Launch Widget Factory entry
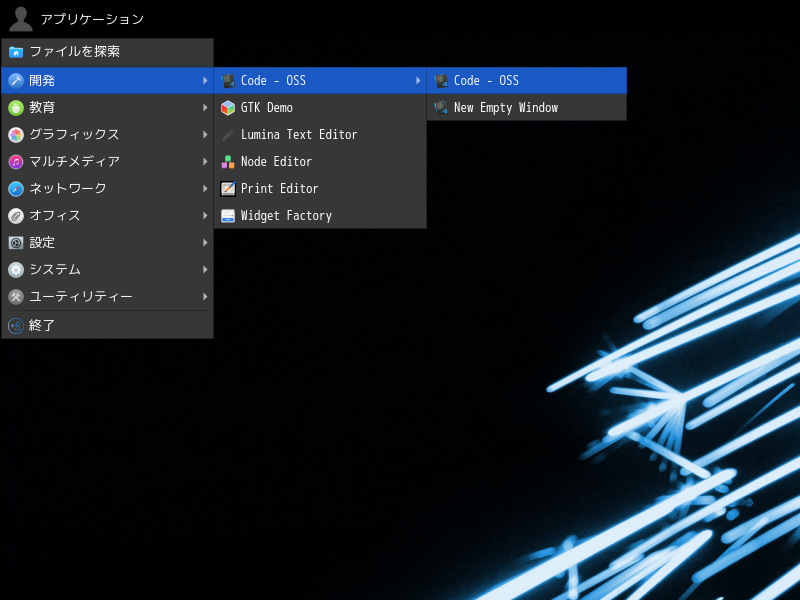This screenshot has height=600, width=800. [x=286, y=216]
